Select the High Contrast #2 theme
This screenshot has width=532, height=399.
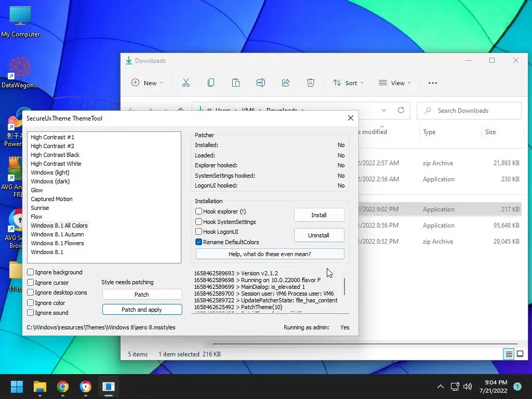[52, 146]
